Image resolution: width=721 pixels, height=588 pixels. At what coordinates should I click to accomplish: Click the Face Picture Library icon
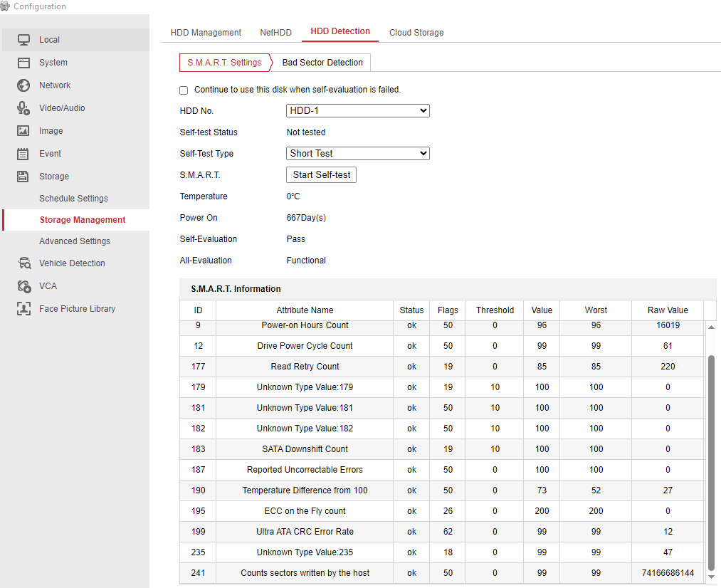[24, 309]
